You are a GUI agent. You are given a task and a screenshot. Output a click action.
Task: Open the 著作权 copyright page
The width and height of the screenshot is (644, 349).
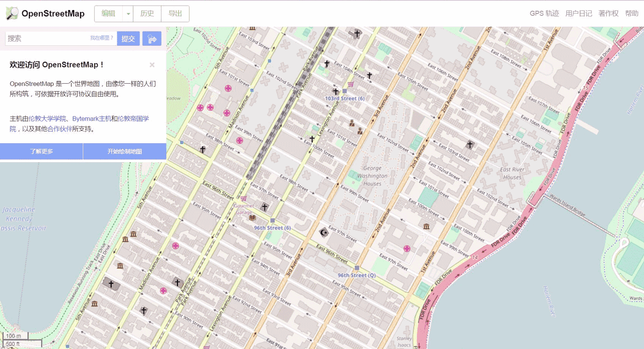609,14
